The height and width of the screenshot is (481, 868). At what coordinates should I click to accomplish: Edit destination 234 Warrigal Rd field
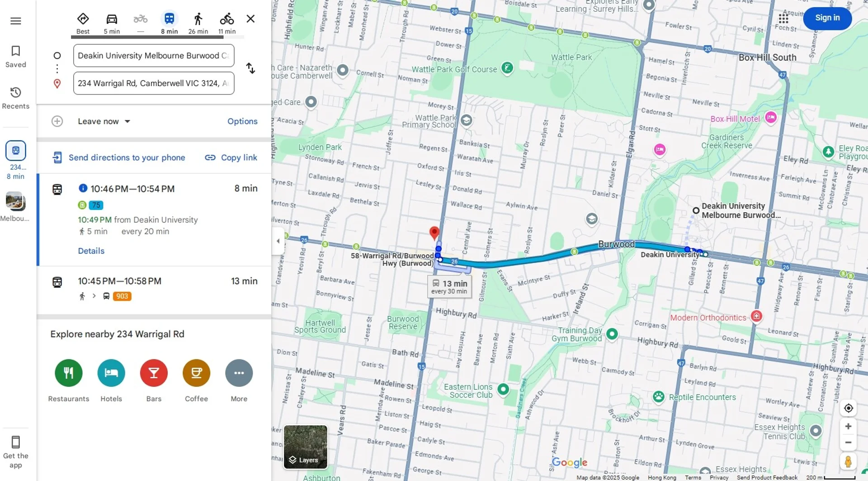[x=154, y=83]
